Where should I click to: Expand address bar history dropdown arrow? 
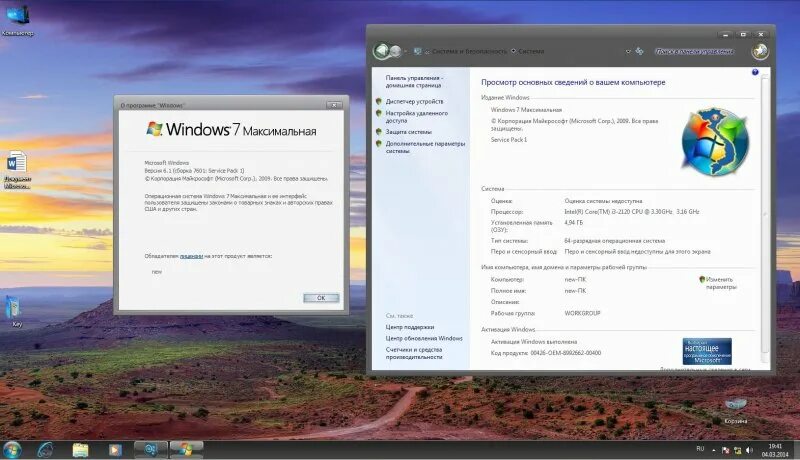628,52
